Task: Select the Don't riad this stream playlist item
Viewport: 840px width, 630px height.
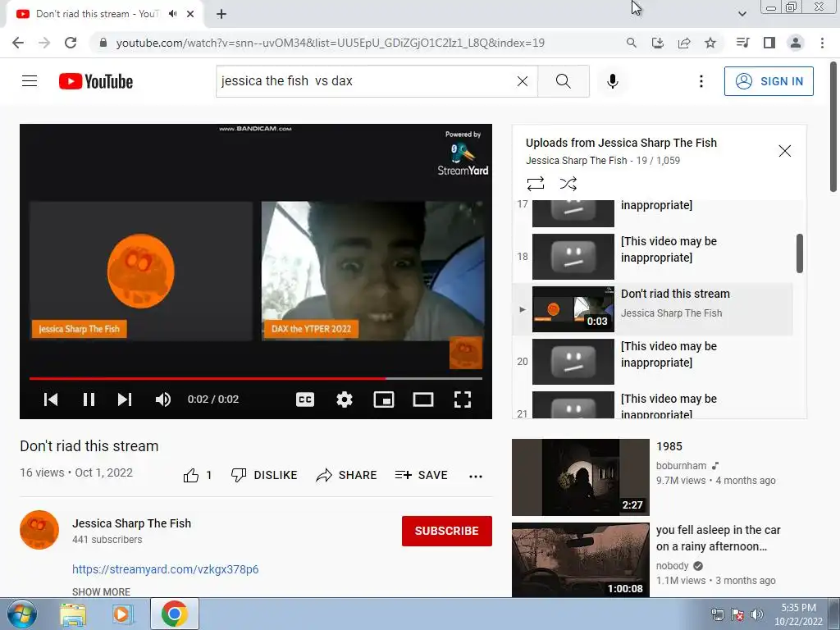Action: click(x=652, y=309)
